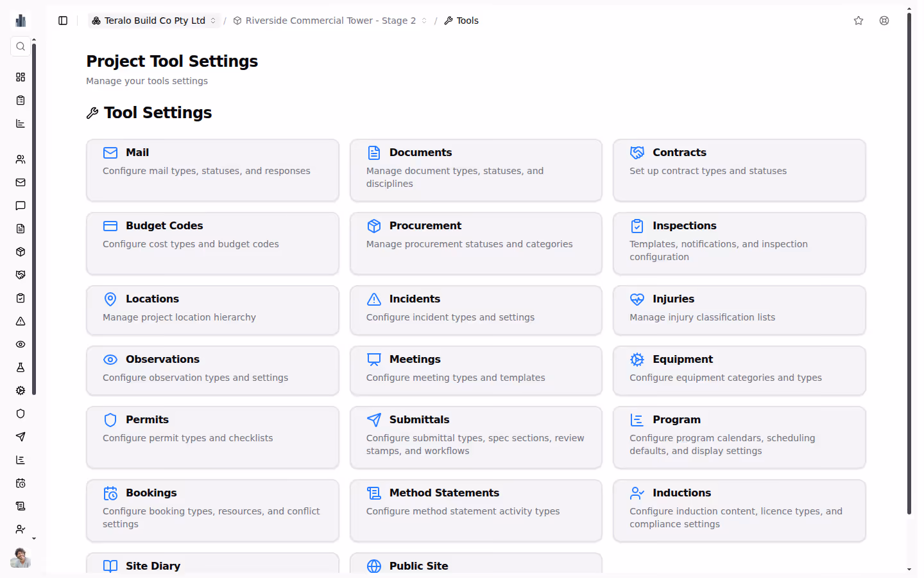This screenshot has width=924, height=578.
Task: Open the Contracts tool settings card
Action: 739,170
